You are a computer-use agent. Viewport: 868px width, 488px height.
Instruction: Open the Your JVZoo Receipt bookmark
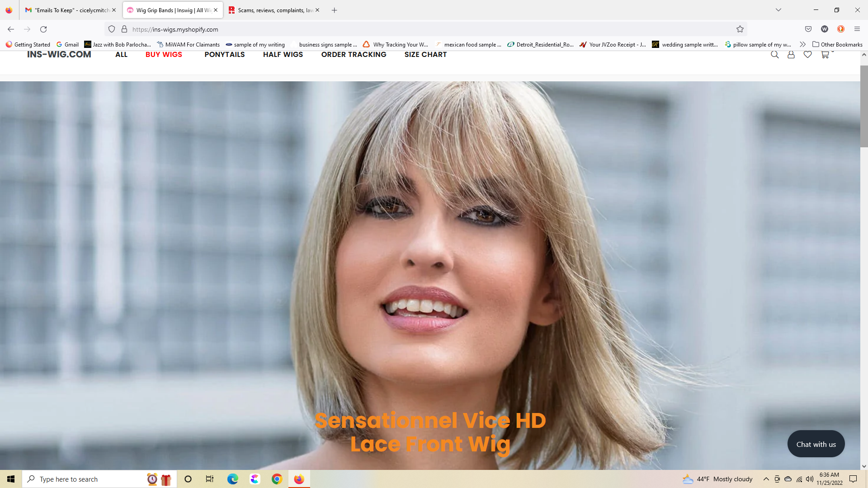coord(613,44)
